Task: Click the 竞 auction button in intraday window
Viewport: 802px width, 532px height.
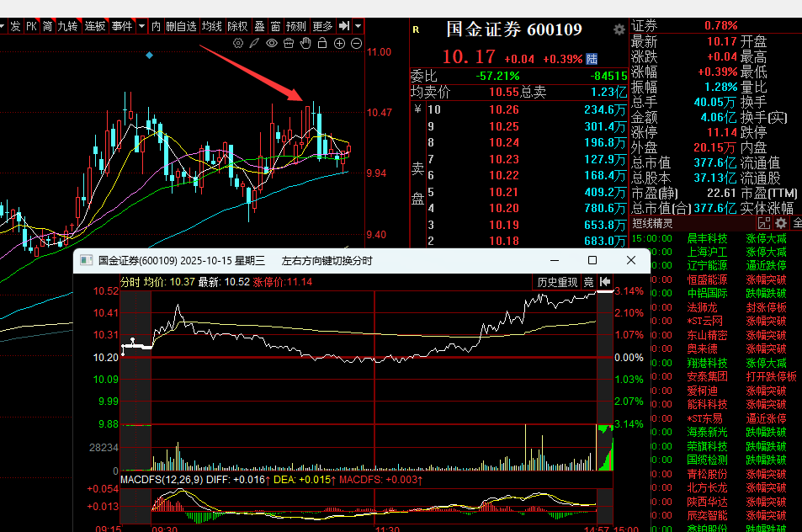Action: pyautogui.click(x=589, y=282)
